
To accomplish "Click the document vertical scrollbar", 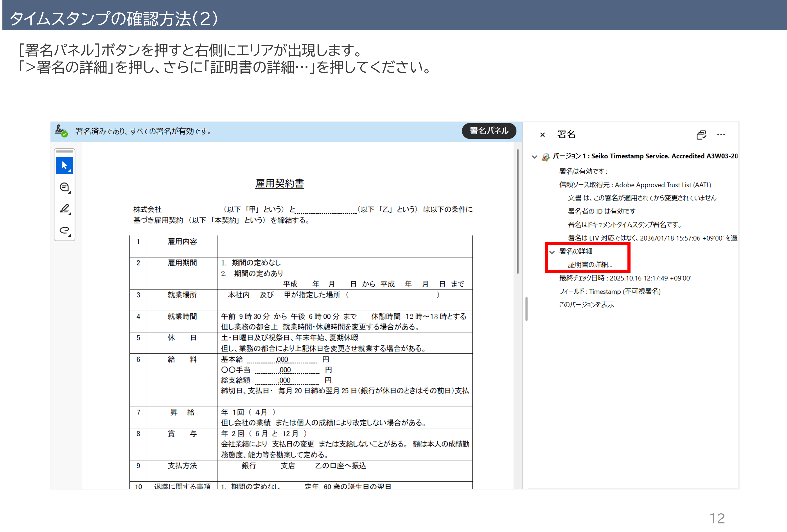I will point(517,212).
